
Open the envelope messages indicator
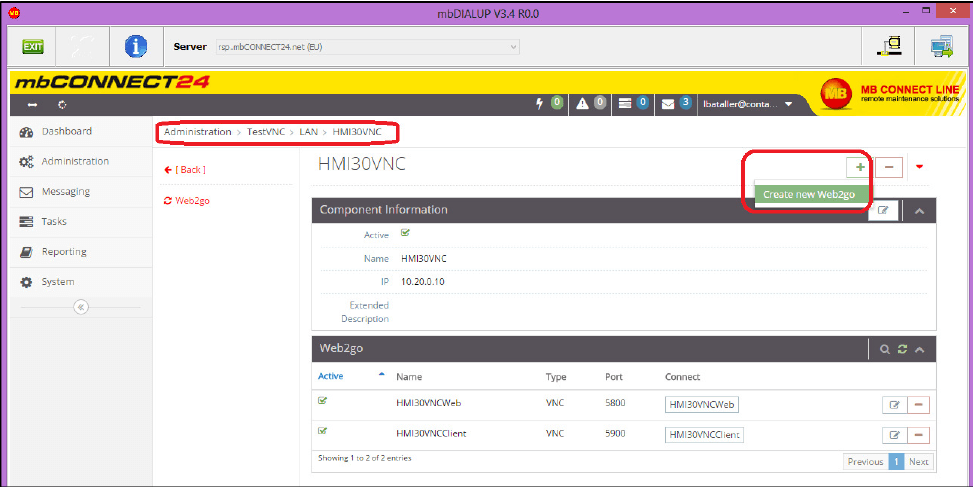(676, 104)
